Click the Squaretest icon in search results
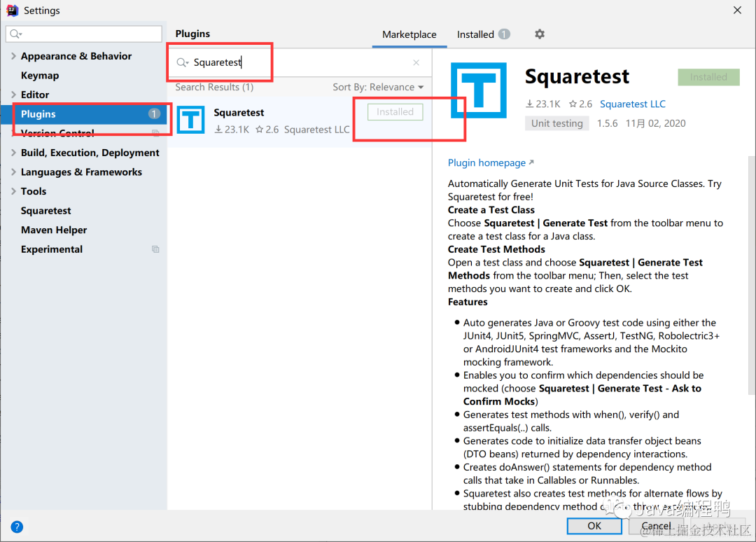756x542 pixels. [191, 120]
